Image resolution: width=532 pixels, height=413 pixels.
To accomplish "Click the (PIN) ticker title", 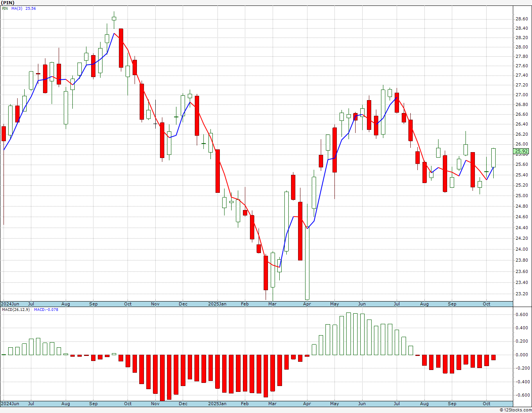I will [x=8, y=3].
